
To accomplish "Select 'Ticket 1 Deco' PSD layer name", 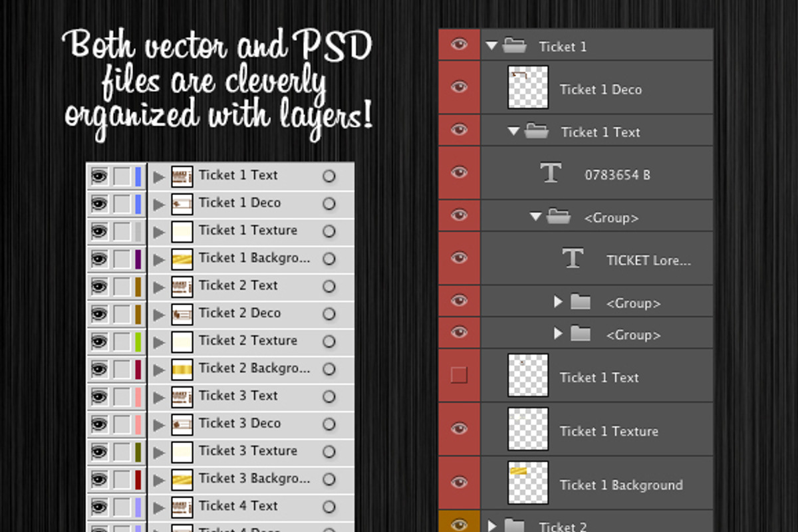I will point(600,89).
